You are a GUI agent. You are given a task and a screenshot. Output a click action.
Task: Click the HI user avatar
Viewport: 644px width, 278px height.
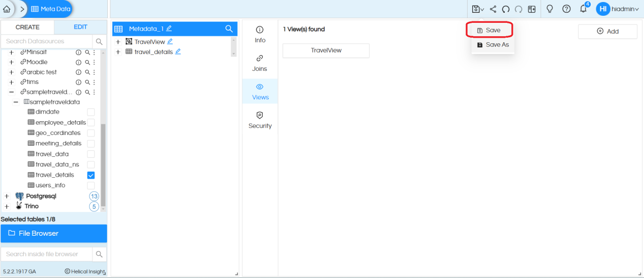[603, 9]
